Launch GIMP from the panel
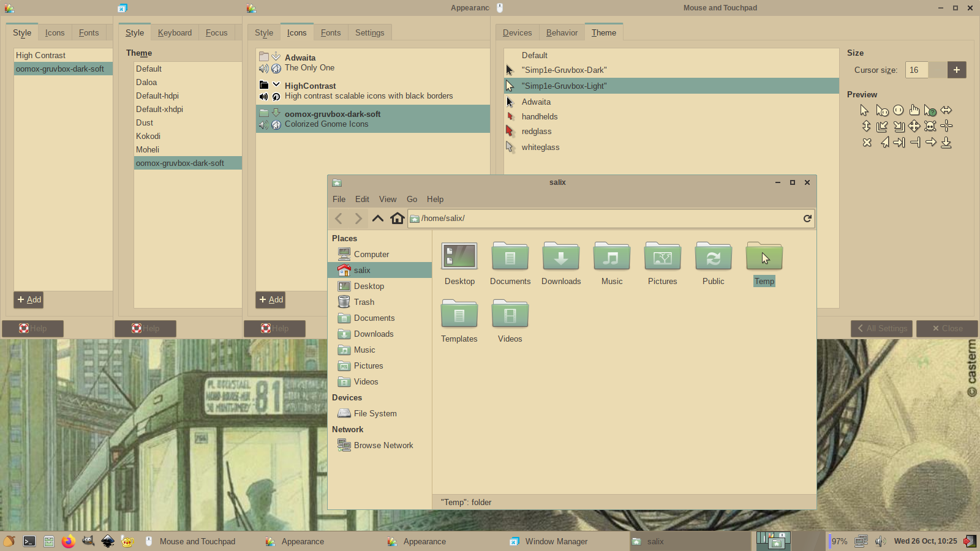The image size is (980, 551). (88, 541)
